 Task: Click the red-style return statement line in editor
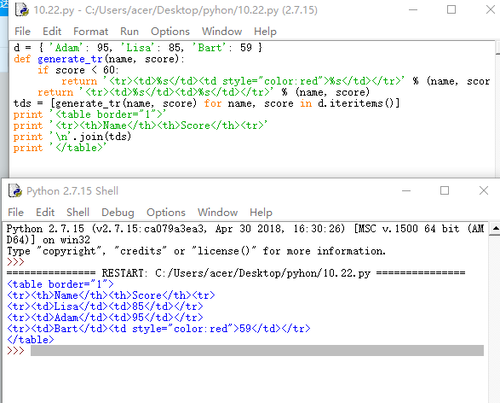tap(276, 81)
